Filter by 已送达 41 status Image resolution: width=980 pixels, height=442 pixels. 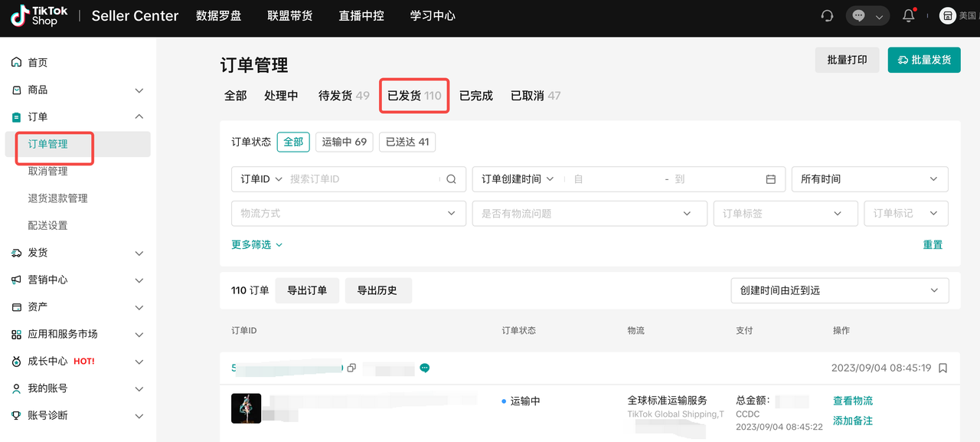point(407,142)
